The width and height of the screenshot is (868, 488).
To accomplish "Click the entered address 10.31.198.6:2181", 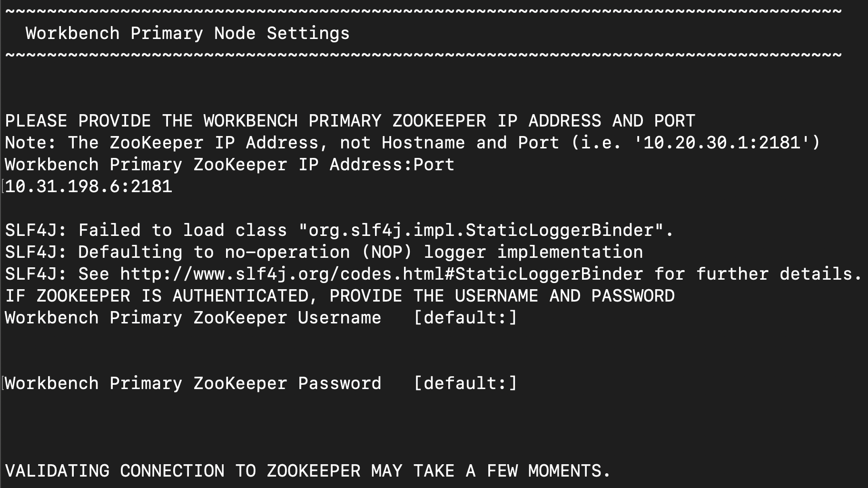I will 89,186.
